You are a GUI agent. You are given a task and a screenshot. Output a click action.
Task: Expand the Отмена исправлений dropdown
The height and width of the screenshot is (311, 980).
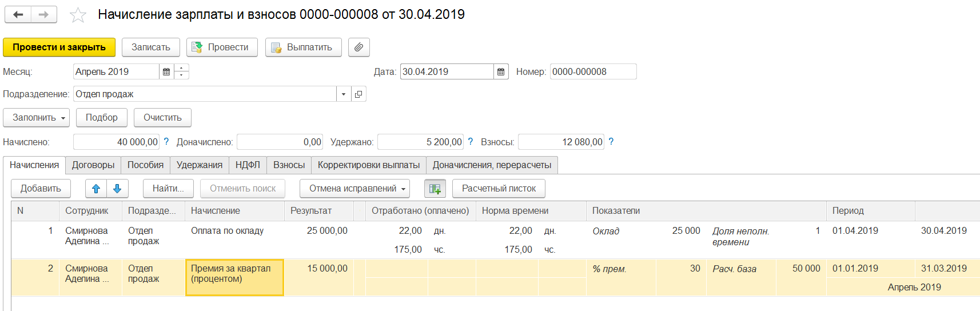(354, 189)
